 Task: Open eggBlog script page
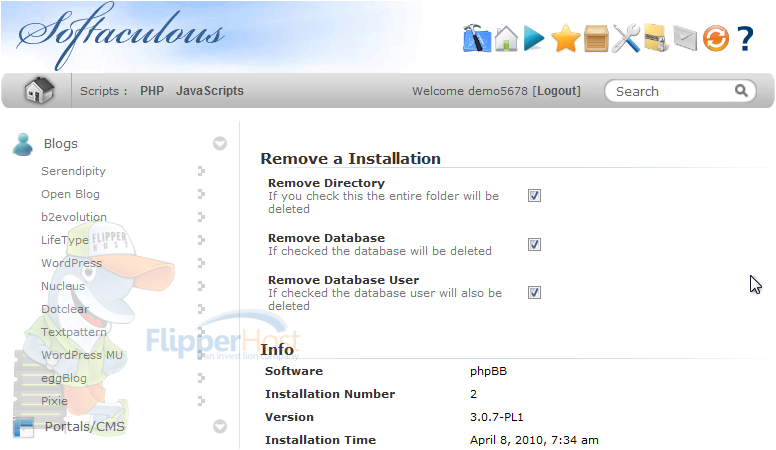pos(64,378)
